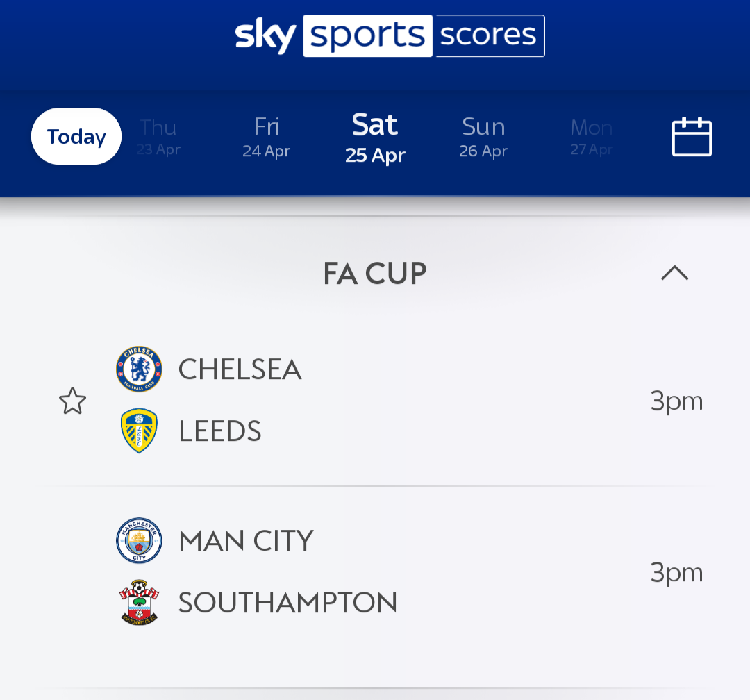Select the Sun 26 Apr tab
The width and height of the screenshot is (750, 700).
(483, 137)
